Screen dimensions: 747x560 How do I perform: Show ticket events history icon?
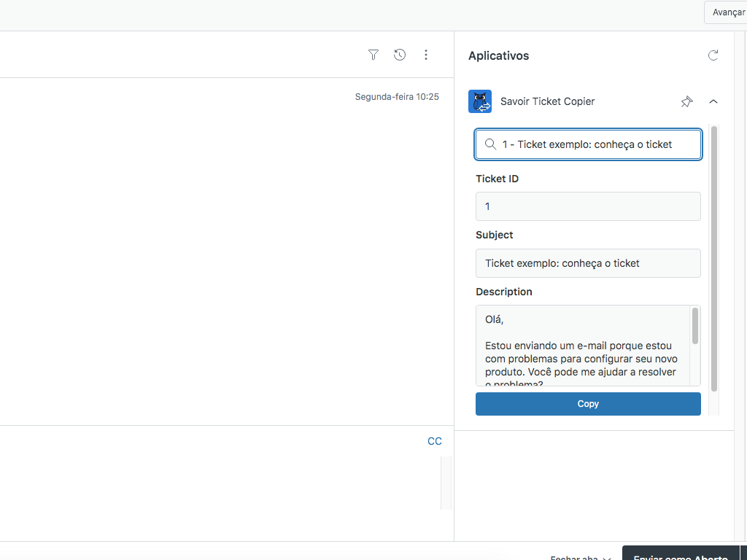coord(400,55)
